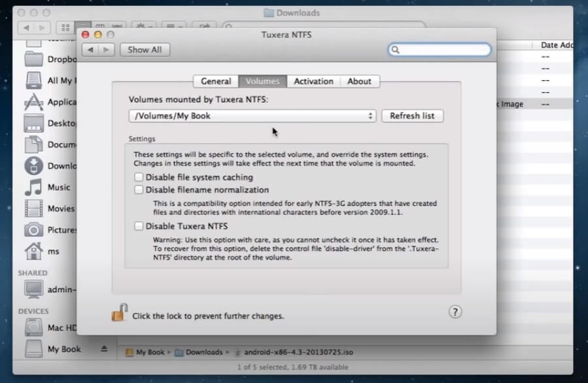Screen dimensions: 588x383
Task: Open the About tab
Action: pyautogui.click(x=359, y=81)
